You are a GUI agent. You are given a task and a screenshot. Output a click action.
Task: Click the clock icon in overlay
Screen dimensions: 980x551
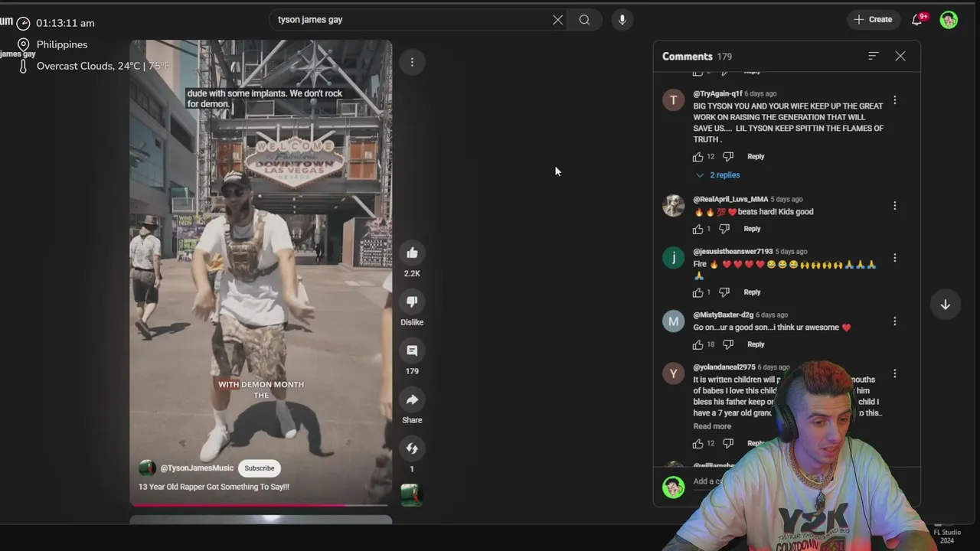pos(23,24)
